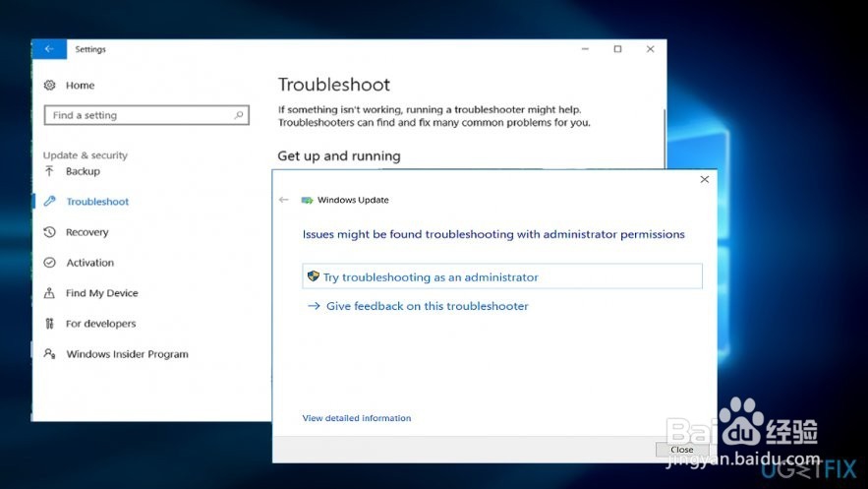Click the Windows Insider Program people icon
868x489 pixels.
click(50, 353)
